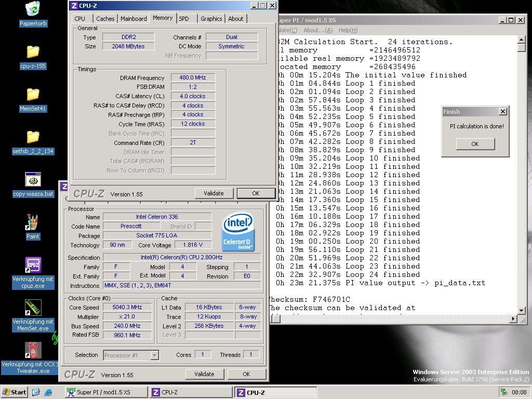The height and width of the screenshot is (399, 532).
Task: Select the copy waaza.bat file icon
Action: pos(33,179)
